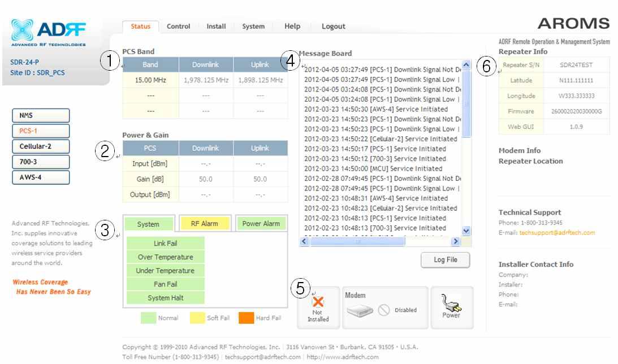Click the red Not Installed X icon

[x=318, y=302]
